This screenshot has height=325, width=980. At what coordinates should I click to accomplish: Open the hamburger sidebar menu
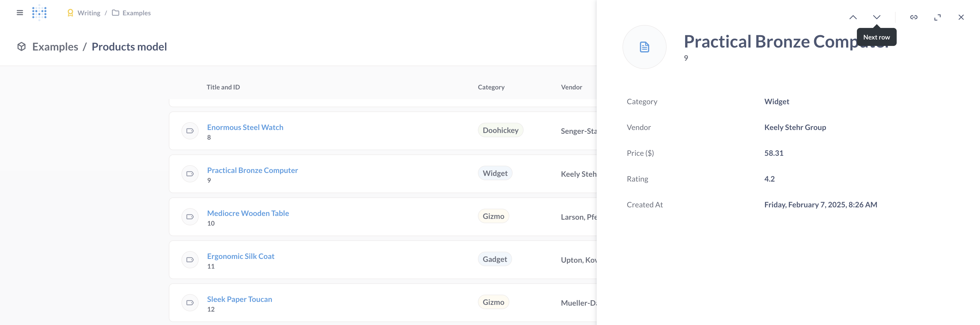point(20,13)
